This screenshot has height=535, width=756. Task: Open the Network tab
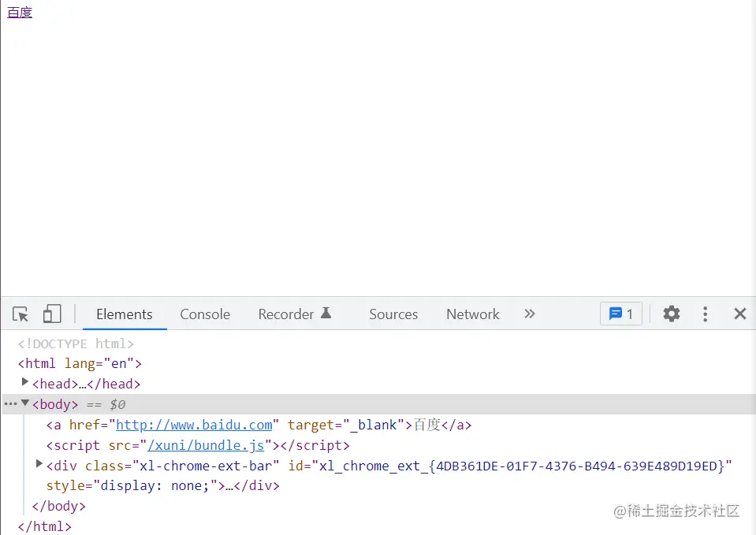(x=473, y=314)
